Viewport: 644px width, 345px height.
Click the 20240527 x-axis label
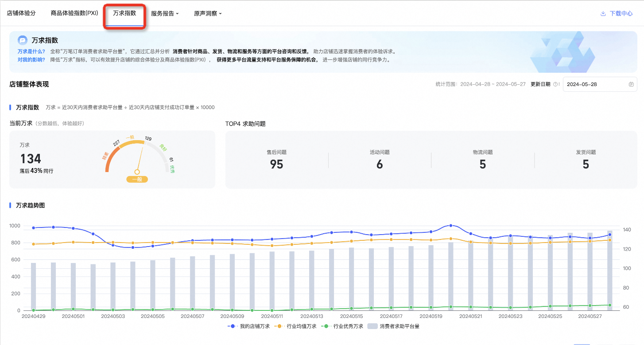pos(590,317)
